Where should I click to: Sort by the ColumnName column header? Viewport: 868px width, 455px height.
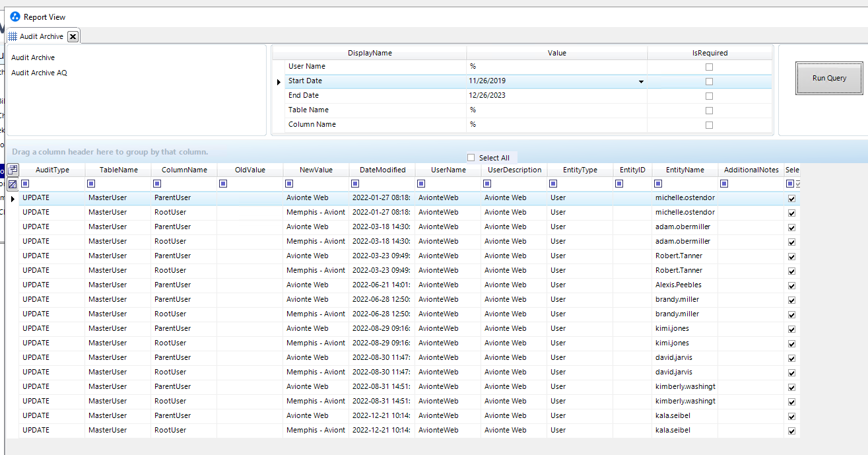click(184, 170)
